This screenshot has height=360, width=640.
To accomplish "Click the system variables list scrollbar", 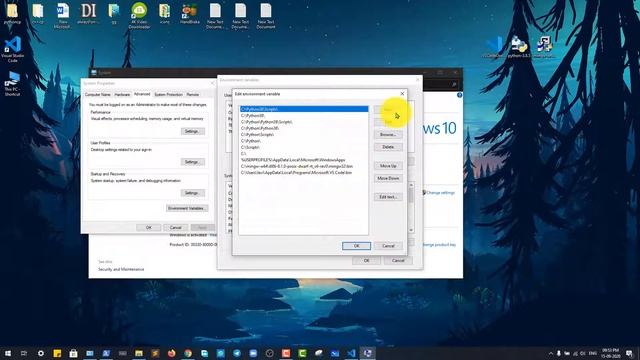I will tap(411, 208).
